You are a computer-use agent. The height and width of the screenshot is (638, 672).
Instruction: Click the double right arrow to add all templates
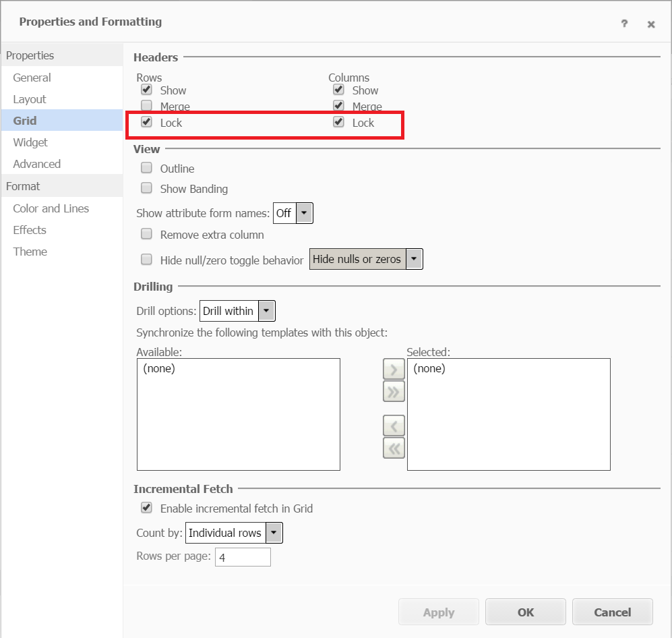coord(394,391)
